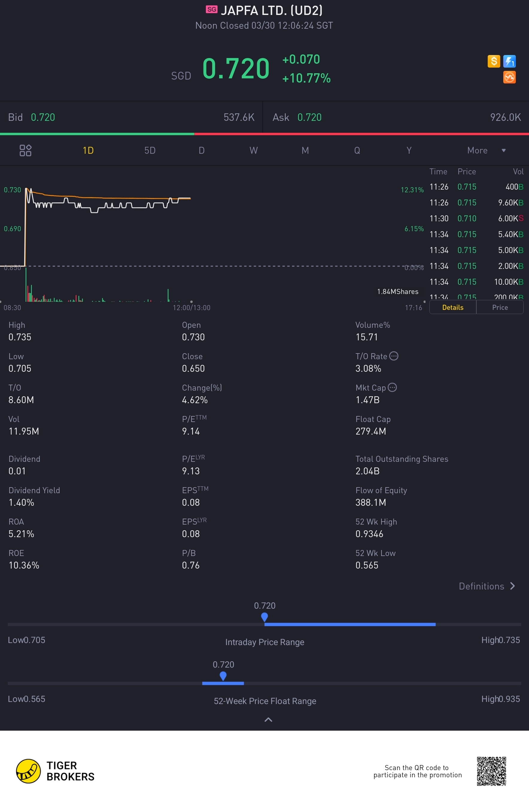This screenshot has width=529, height=812.
Task: Tap the 1.84MShares volume label
Action: [398, 292]
